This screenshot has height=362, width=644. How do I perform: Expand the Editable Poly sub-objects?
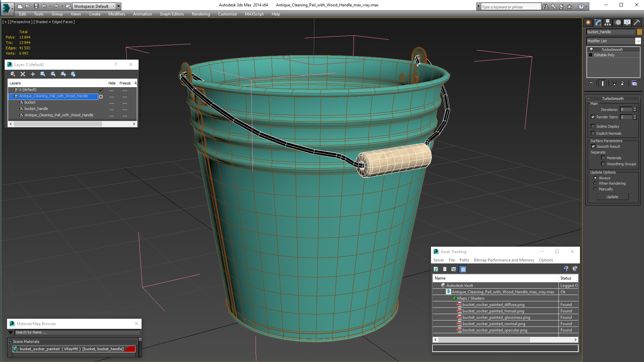click(x=591, y=55)
